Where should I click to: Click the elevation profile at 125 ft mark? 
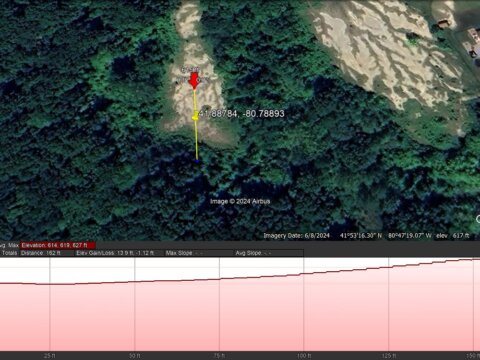pos(389,267)
